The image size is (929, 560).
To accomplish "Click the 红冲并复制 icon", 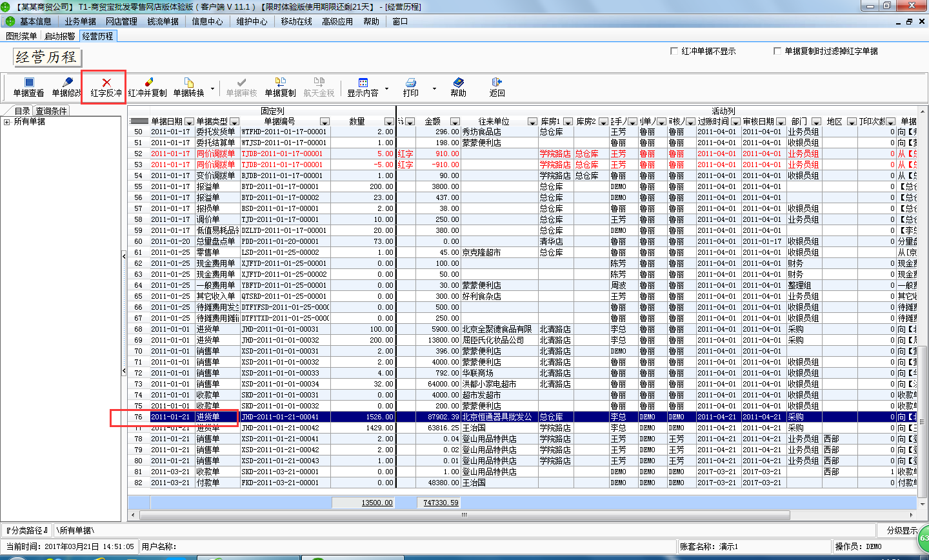I will click(x=147, y=87).
